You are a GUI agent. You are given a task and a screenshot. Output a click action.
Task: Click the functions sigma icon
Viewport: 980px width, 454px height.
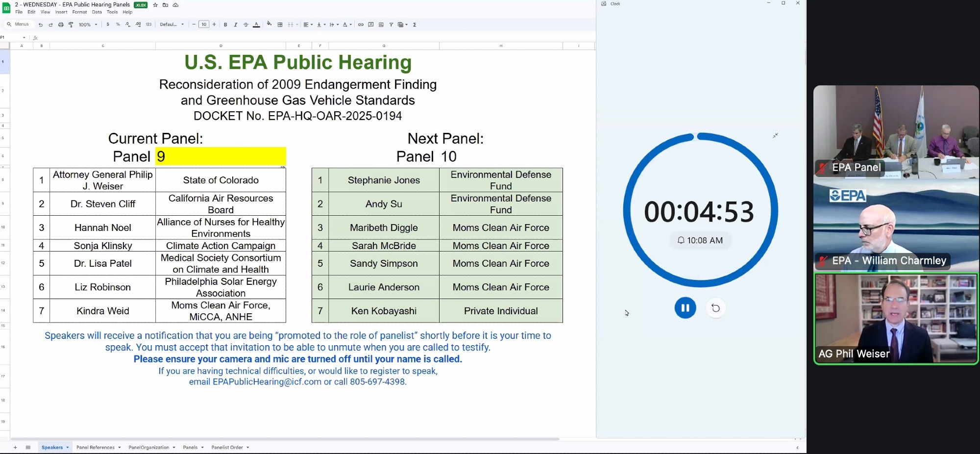point(415,25)
